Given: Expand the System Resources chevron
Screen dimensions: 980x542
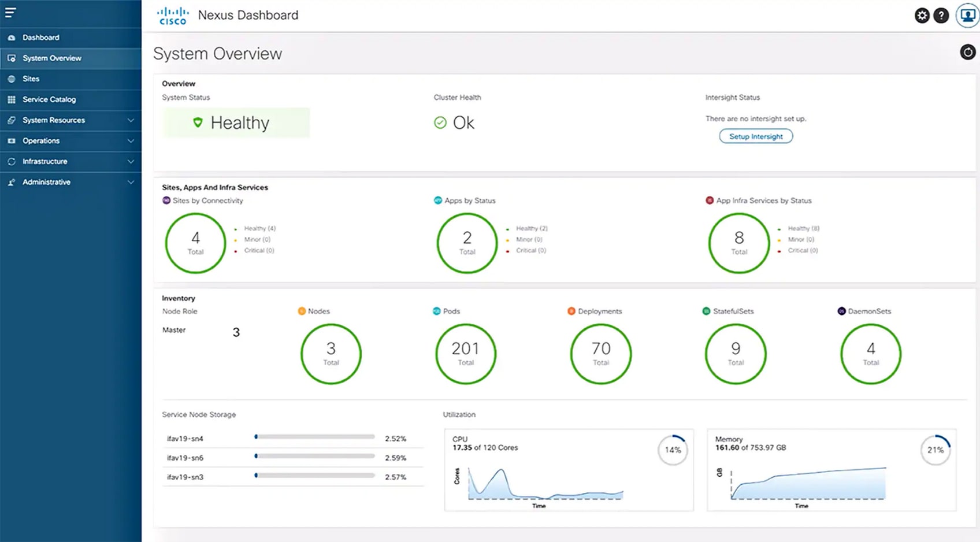Looking at the screenshot, I should pos(131,120).
